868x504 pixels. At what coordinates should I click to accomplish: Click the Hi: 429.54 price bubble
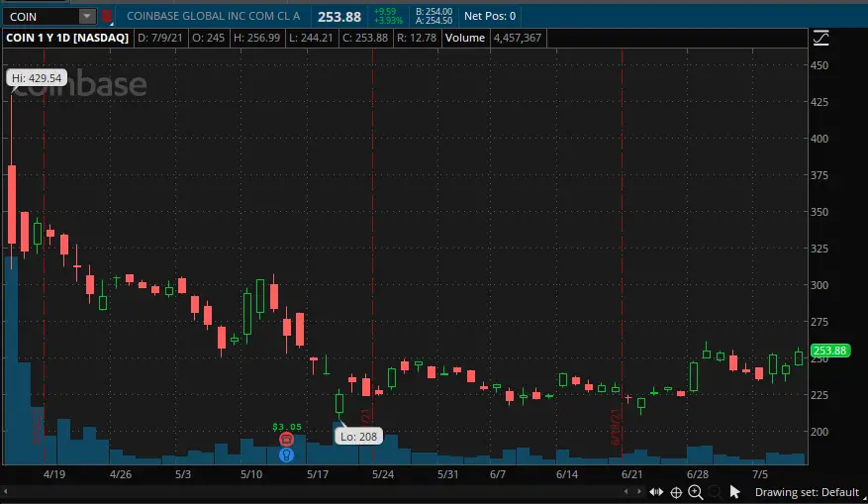click(x=37, y=78)
